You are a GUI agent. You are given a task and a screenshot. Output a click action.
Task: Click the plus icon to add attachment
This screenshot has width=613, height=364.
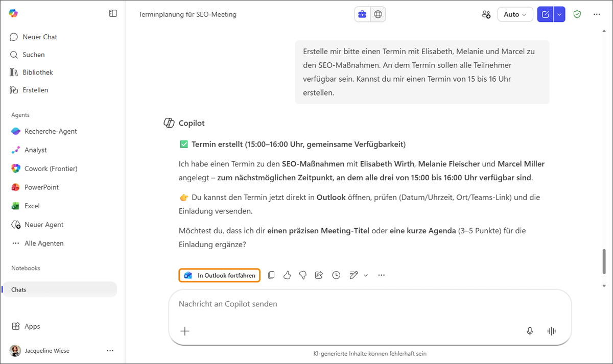pyautogui.click(x=185, y=331)
